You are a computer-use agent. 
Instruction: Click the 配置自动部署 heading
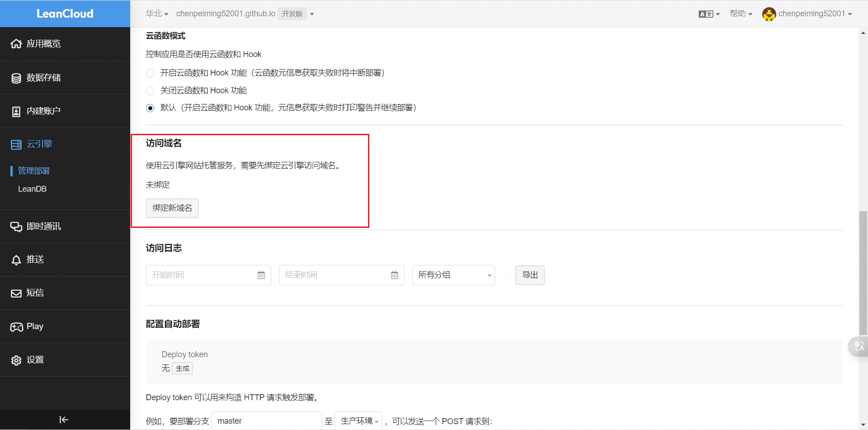(x=173, y=324)
